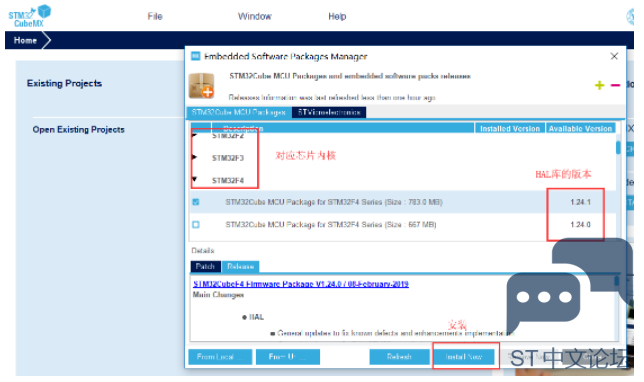Expand the STM32F3 tree node

(x=195, y=157)
